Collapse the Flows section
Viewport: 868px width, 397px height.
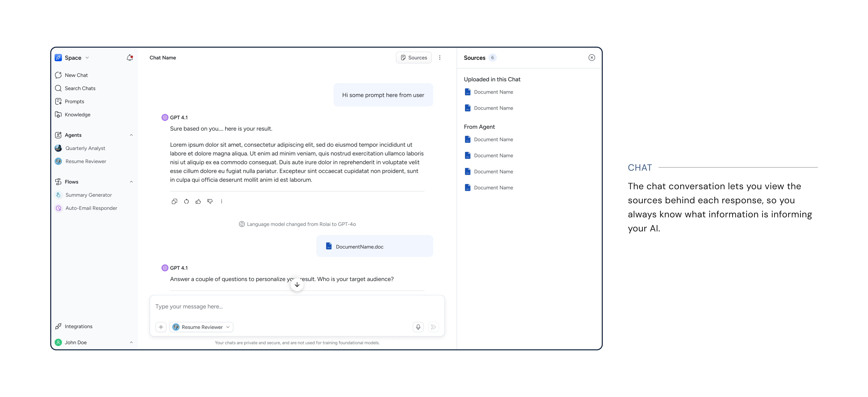(131, 182)
